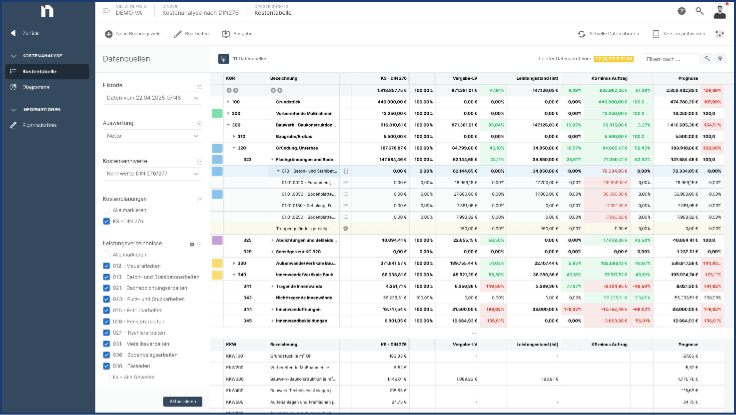Click the help question mark icon
736x415 pixels.
click(681, 11)
